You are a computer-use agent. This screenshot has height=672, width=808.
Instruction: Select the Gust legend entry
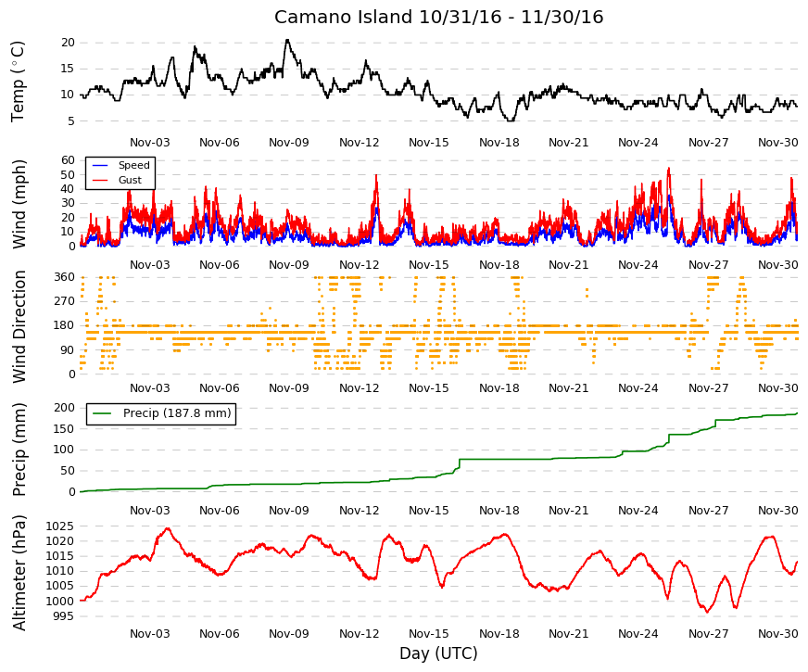click(x=117, y=180)
